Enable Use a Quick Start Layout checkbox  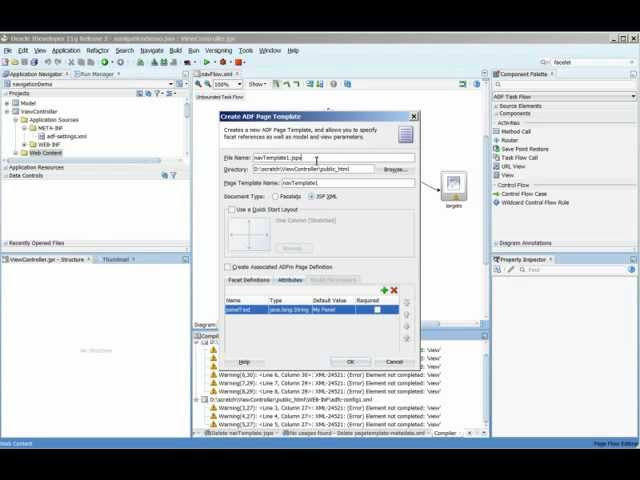tap(231, 209)
